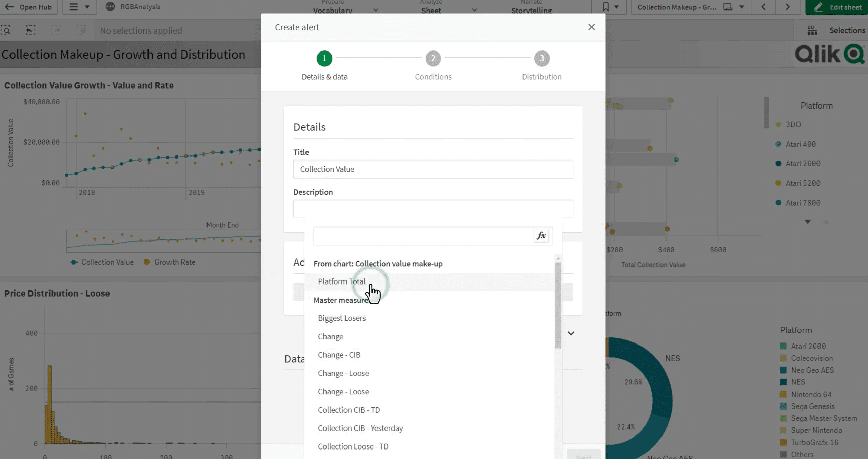
Task: Open the Prepare Vocabulary dropdown
Action: tap(345, 7)
